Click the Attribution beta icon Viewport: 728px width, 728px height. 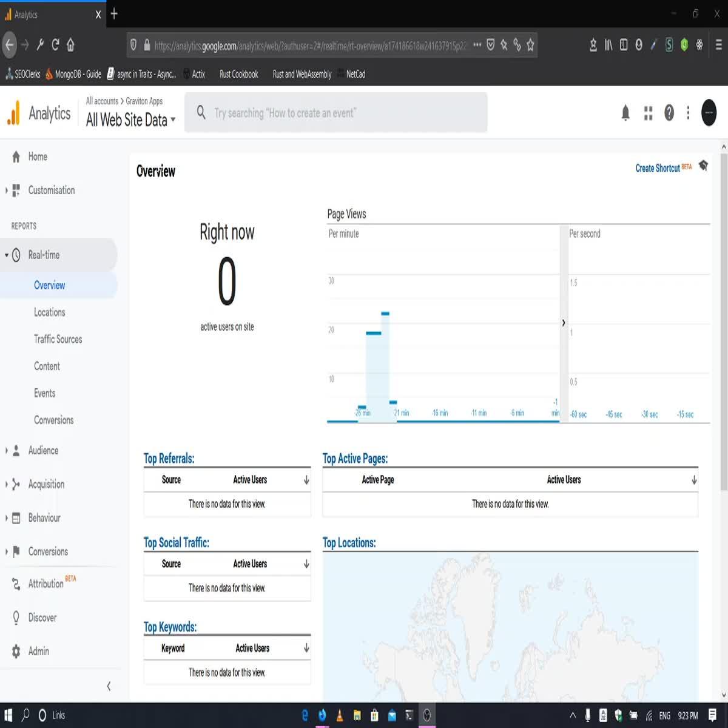point(15,584)
